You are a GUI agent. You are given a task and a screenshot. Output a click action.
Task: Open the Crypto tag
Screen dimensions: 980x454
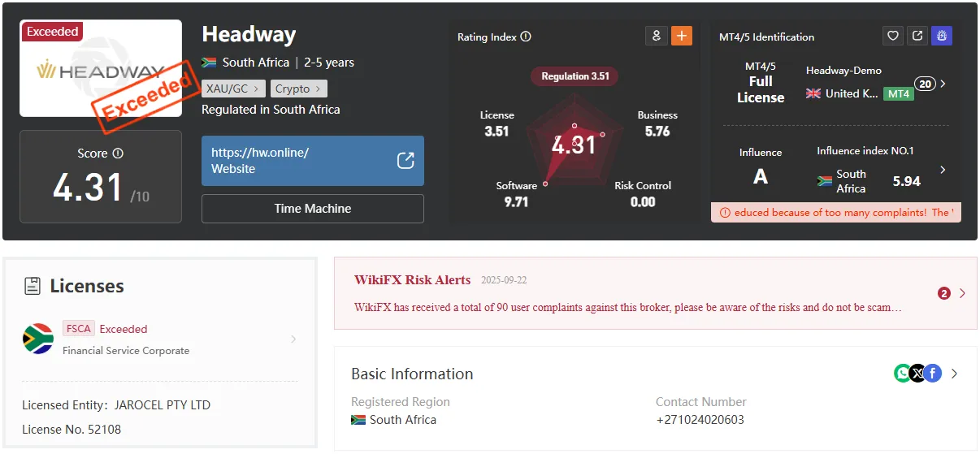[x=298, y=89]
